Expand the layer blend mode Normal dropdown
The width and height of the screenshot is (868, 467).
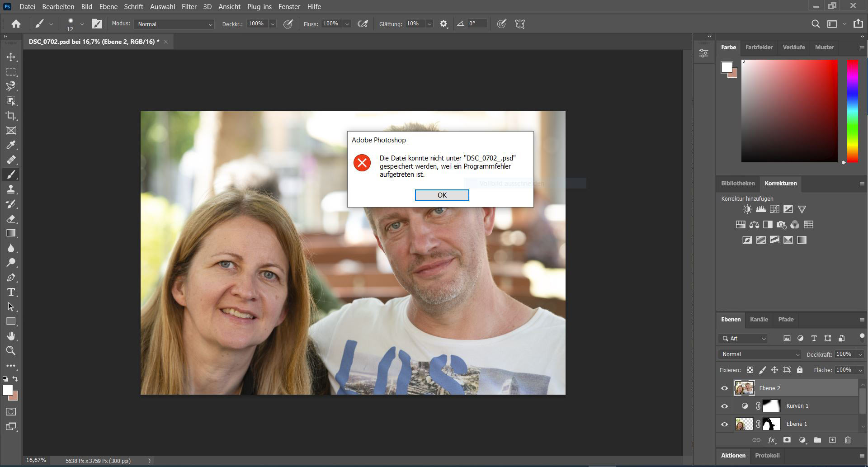pyautogui.click(x=759, y=354)
